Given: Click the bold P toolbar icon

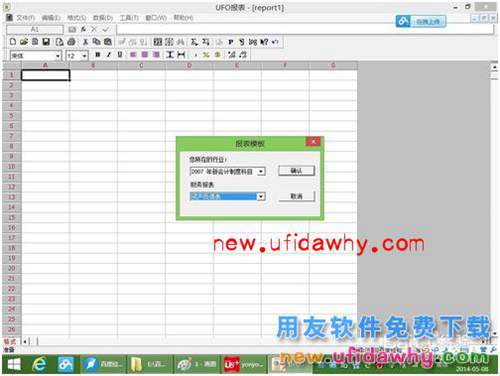Looking at the screenshot, I should coord(230,42).
